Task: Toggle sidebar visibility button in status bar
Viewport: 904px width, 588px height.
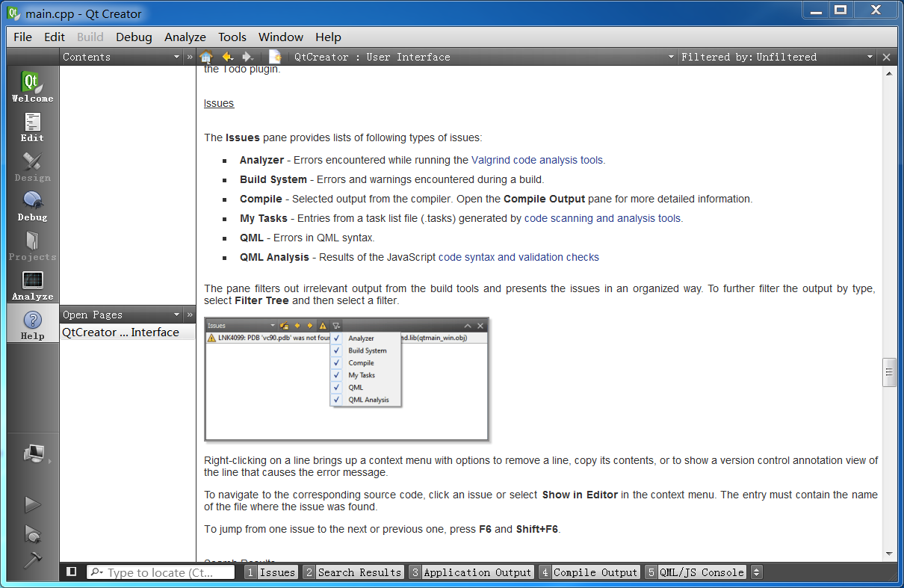Action: pyautogui.click(x=71, y=572)
